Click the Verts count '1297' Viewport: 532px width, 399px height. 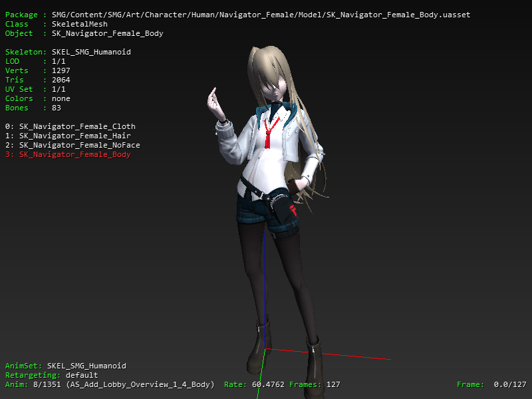coord(61,70)
